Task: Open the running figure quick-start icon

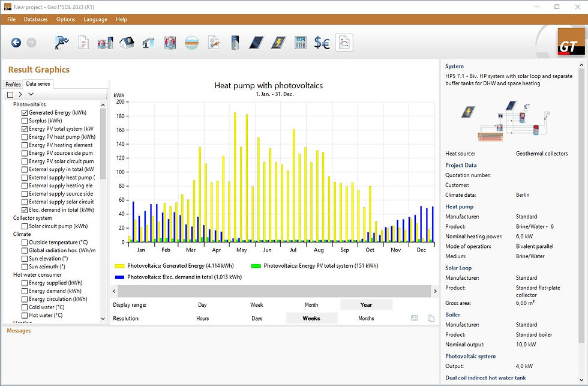Action: [62, 43]
